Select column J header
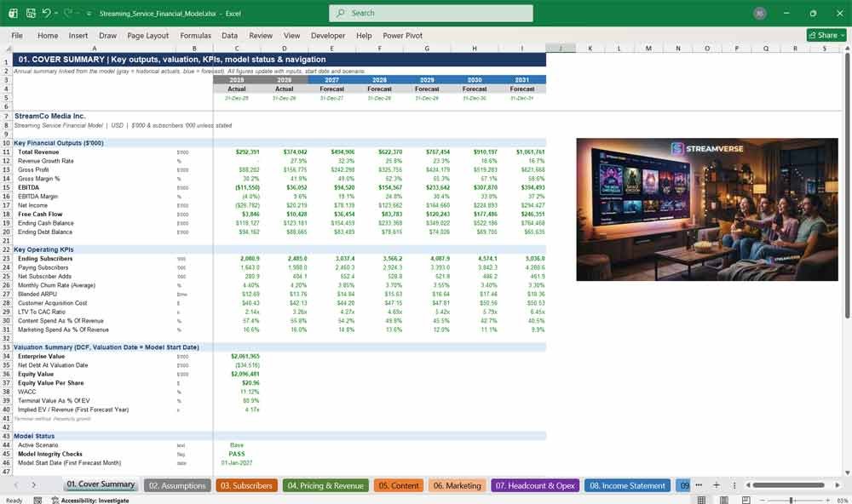The height and width of the screenshot is (504, 852). click(x=561, y=49)
